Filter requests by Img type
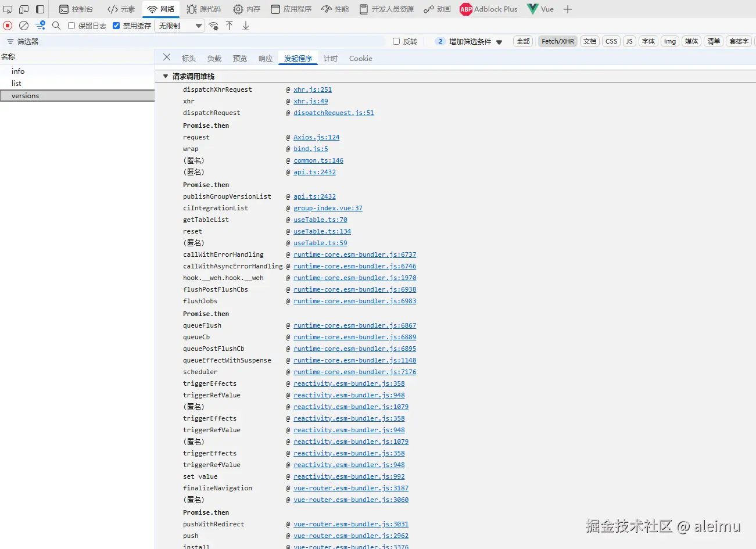 (670, 41)
